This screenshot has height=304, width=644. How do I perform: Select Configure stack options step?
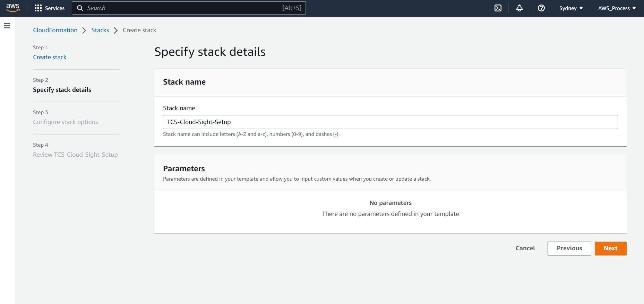tap(66, 122)
